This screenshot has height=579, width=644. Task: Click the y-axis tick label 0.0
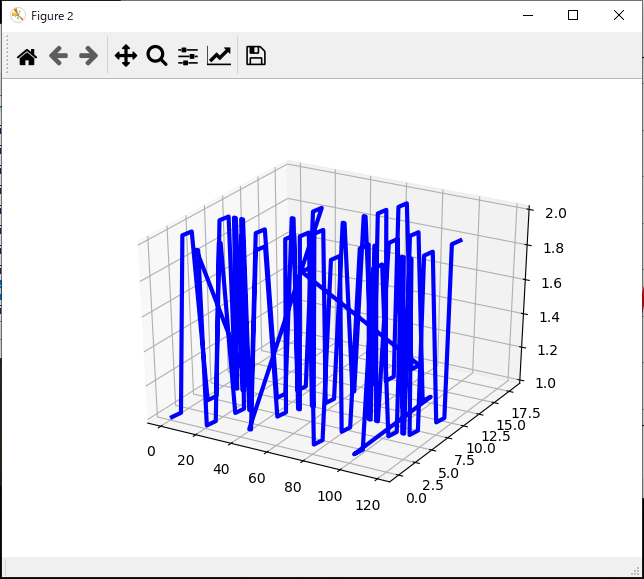click(x=416, y=499)
